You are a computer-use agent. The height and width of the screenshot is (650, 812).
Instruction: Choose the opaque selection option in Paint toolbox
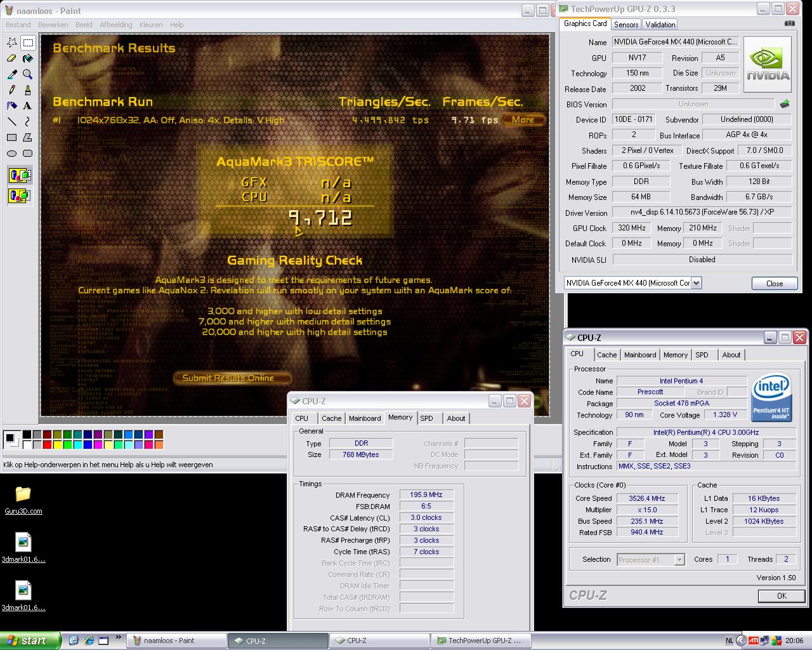tap(20, 175)
